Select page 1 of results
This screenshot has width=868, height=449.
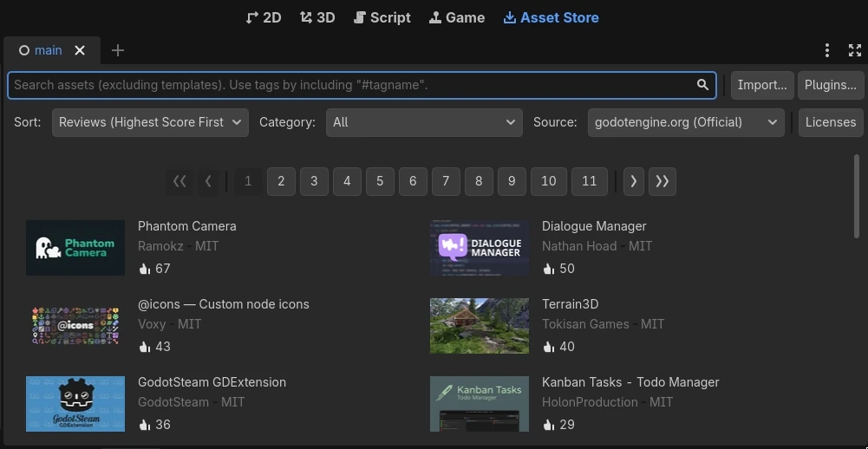click(x=248, y=181)
